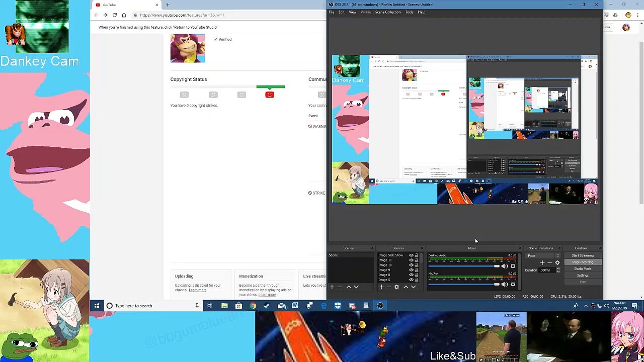
Task: Reload the YouTube page in Chrome
Action: 115,15
